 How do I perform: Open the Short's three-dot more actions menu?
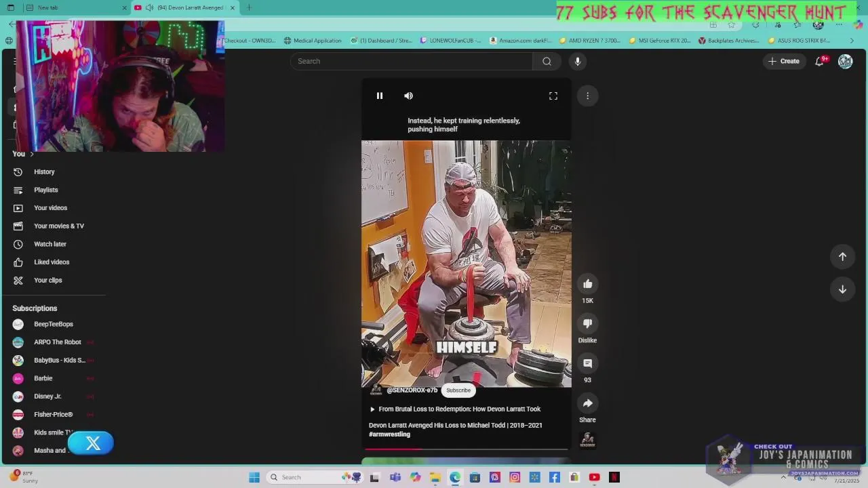coord(587,96)
